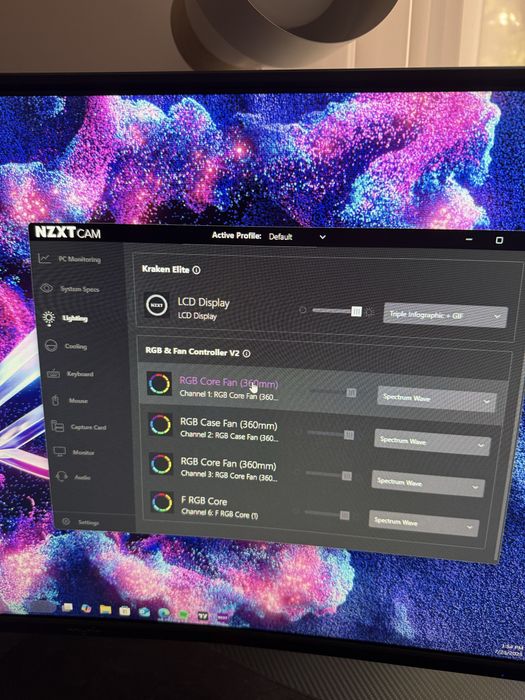The height and width of the screenshot is (700, 525).
Task: Open Spectrum Wave dropdown for Channel 3
Action: click(x=428, y=483)
